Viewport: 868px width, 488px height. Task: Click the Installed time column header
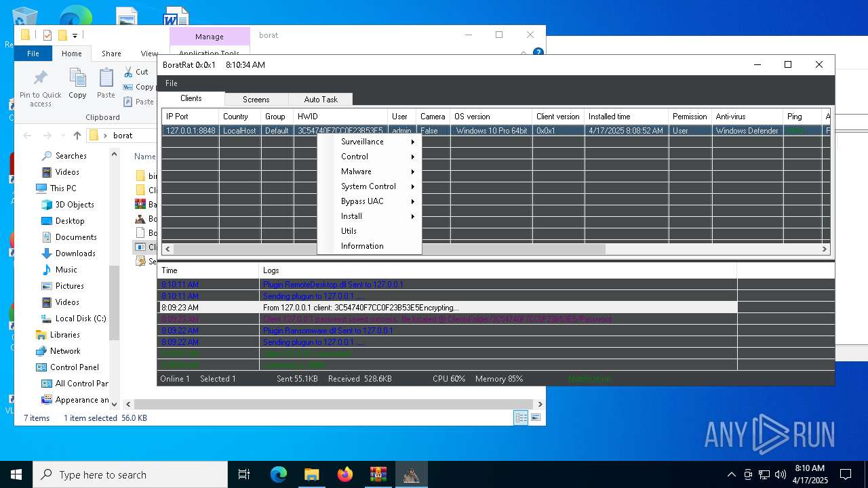click(627, 117)
